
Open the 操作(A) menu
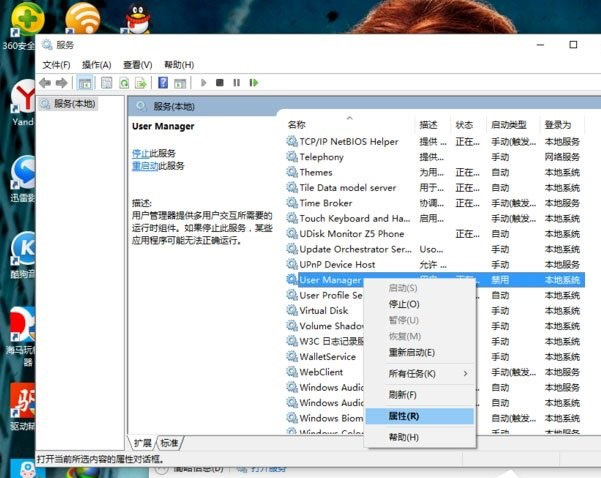(96, 64)
